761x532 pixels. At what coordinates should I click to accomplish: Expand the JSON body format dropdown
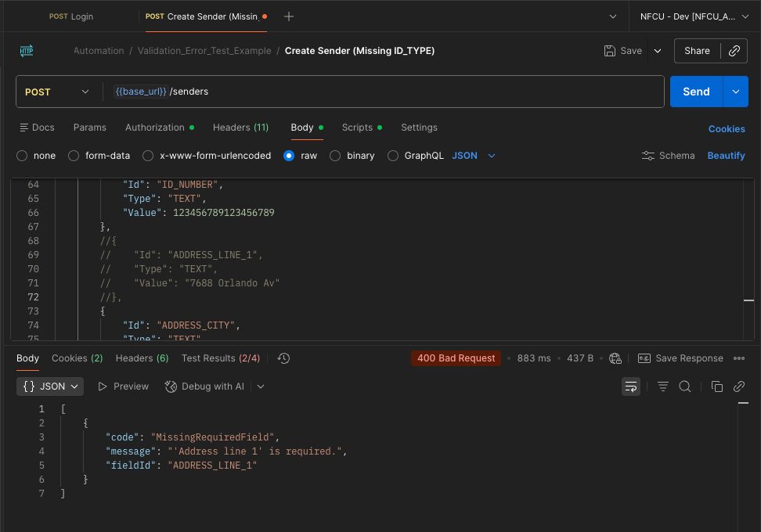coord(474,156)
